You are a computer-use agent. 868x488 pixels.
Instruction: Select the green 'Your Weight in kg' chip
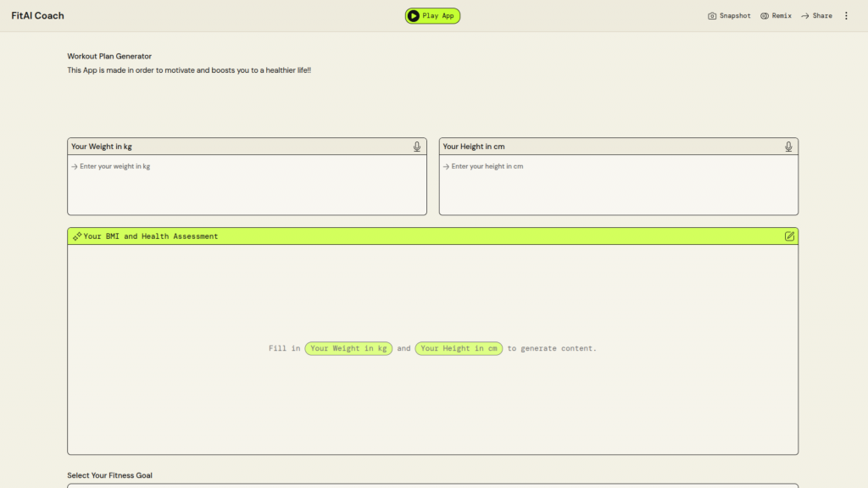click(x=348, y=348)
